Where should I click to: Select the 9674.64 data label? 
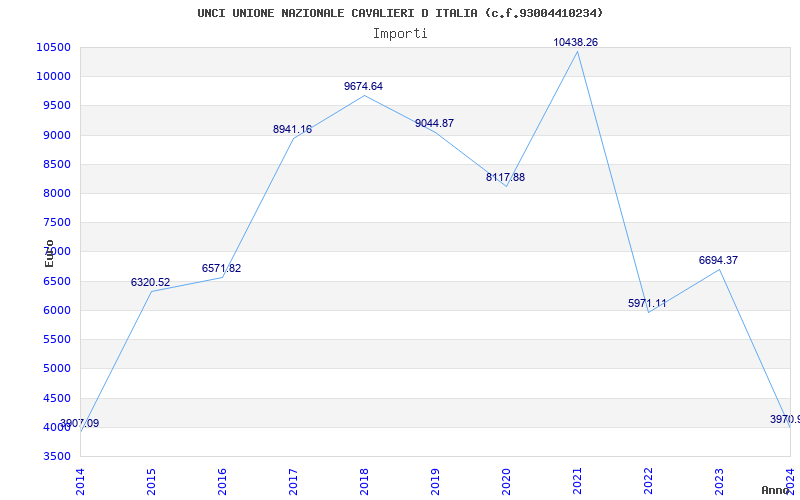pyautogui.click(x=363, y=86)
